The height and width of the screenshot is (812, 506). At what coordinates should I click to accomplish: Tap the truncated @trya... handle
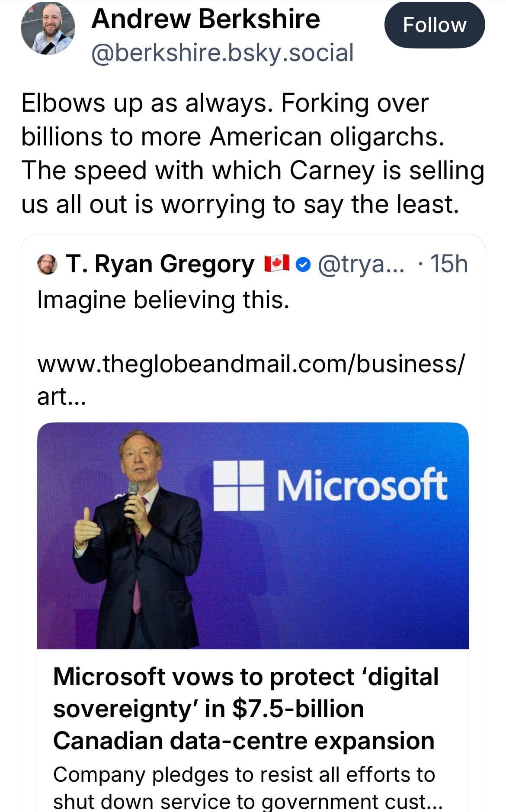361,264
